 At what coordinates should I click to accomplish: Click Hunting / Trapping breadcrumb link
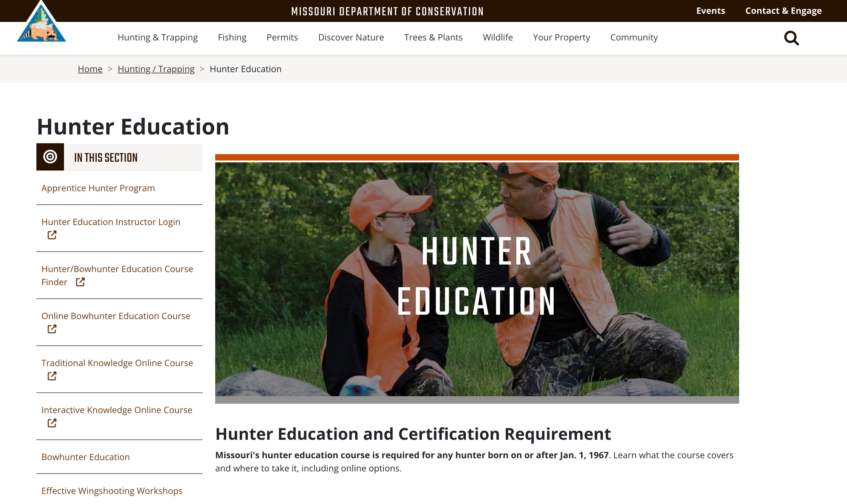coord(156,69)
